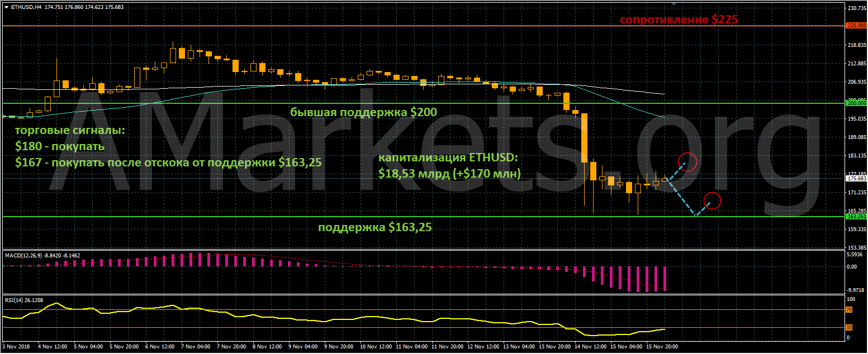Click the 218.835 price axis value
Screen dimensions: 868x354
[857, 45]
